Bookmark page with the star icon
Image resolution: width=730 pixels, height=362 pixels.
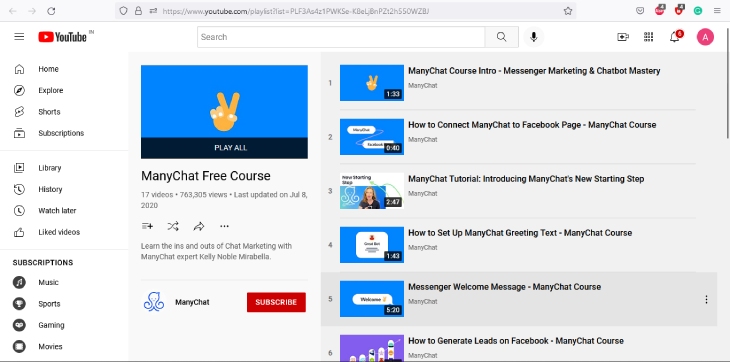[x=568, y=11]
